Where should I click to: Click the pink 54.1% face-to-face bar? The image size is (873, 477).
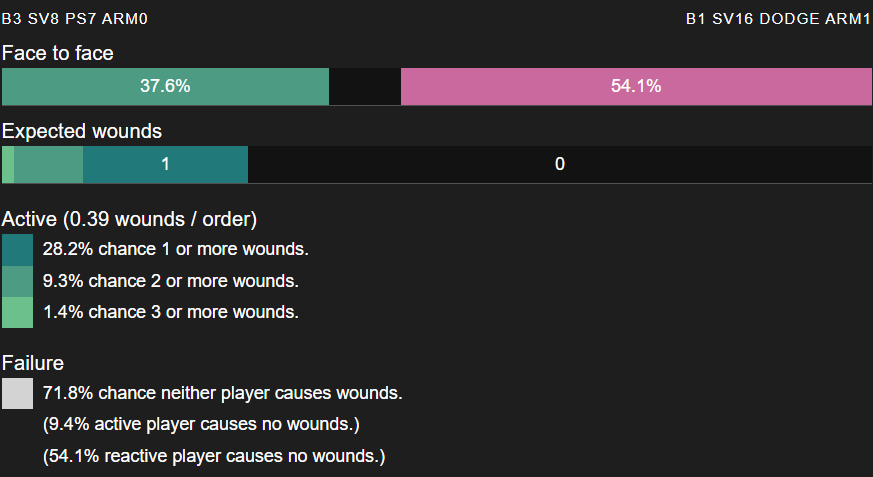pyautogui.click(x=636, y=86)
